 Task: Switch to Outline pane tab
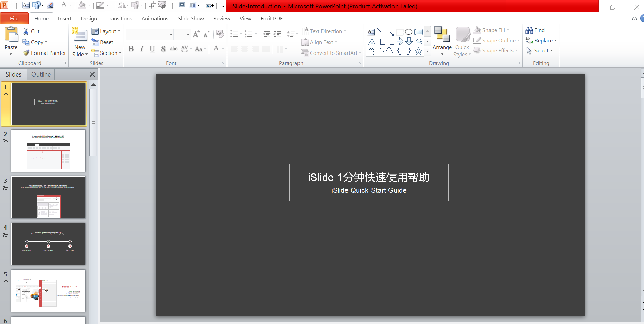[x=41, y=74]
